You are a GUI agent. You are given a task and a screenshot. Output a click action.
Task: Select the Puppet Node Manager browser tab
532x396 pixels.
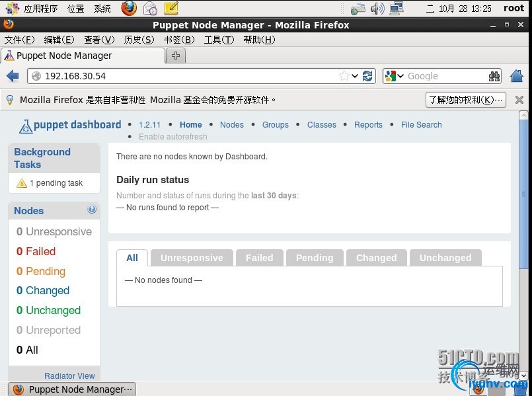[83, 56]
